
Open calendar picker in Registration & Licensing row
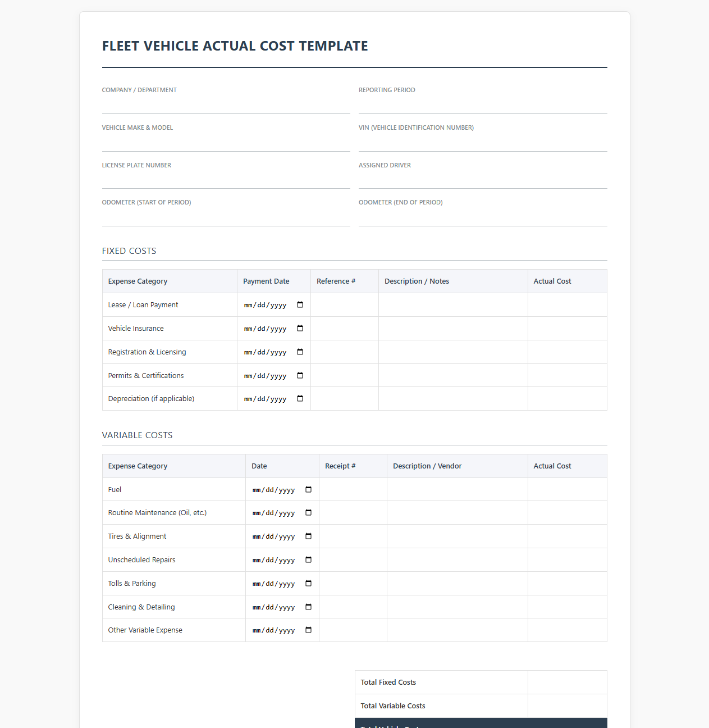pyautogui.click(x=300, y=352)
